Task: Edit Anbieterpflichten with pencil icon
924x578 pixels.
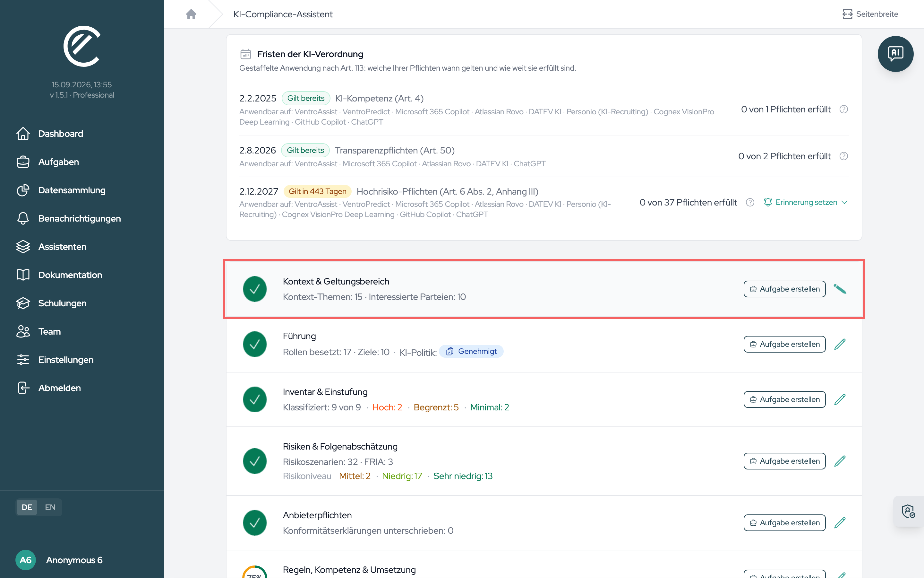Action: tap(840, 522)
